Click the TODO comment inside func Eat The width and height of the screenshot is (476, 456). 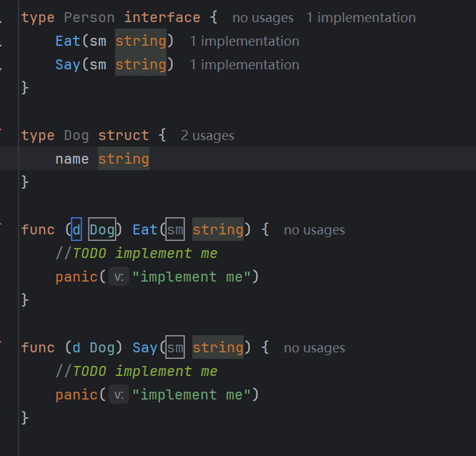(x=137, y=253)
